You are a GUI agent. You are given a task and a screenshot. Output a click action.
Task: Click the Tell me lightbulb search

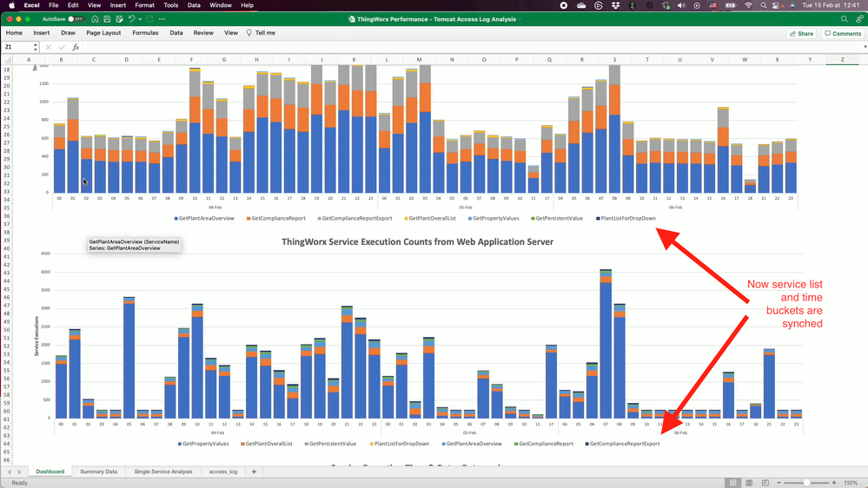[261, 33]
